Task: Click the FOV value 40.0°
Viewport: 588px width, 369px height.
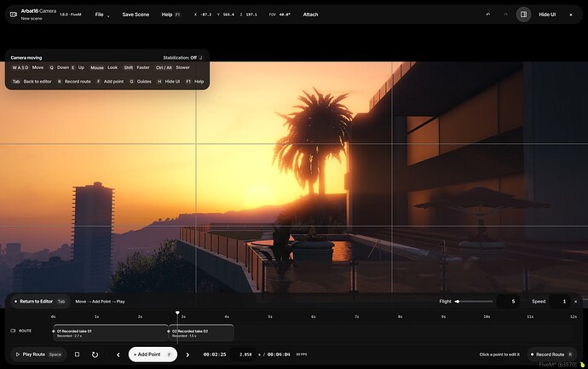Action: (285, 14)
